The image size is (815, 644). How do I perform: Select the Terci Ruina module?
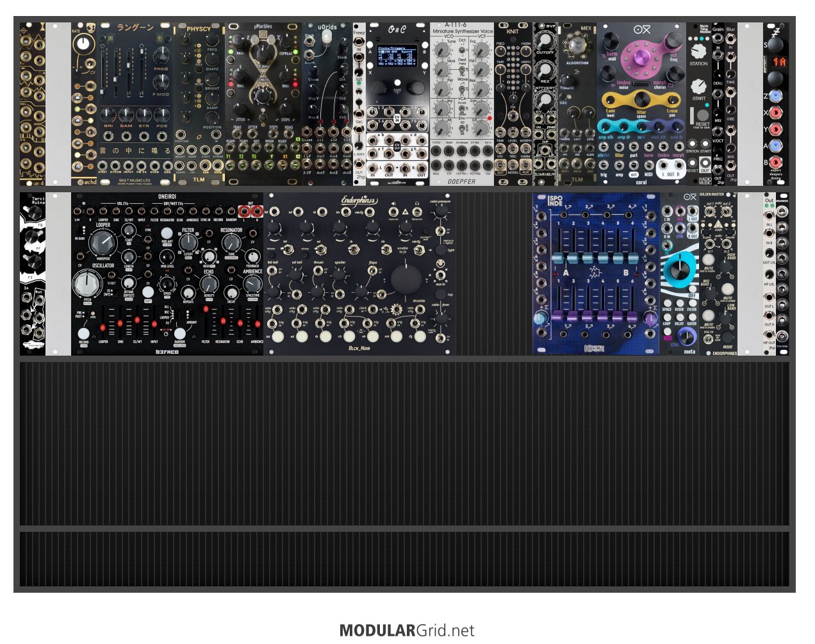coord(33,273)
